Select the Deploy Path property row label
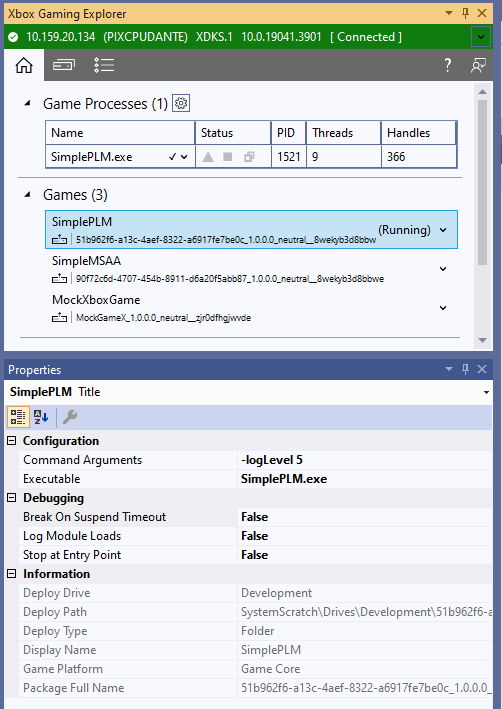Image resolution: width=502 pixels, height=709 pixels. [x=55, y=612]
